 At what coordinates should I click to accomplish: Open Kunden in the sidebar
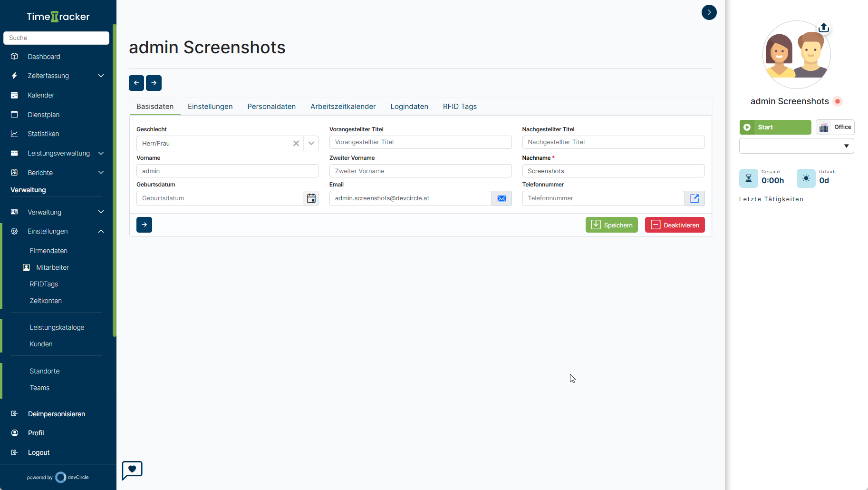41,344
